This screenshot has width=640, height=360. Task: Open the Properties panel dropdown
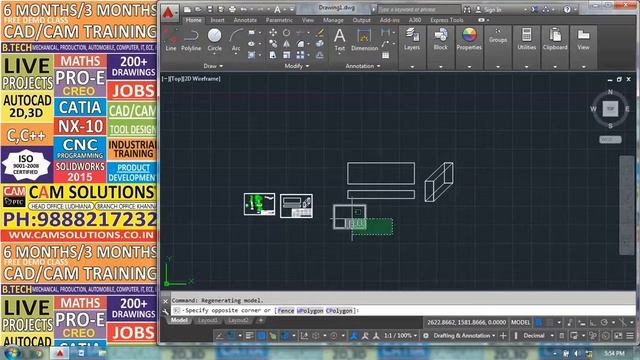[x=469, y=67]
